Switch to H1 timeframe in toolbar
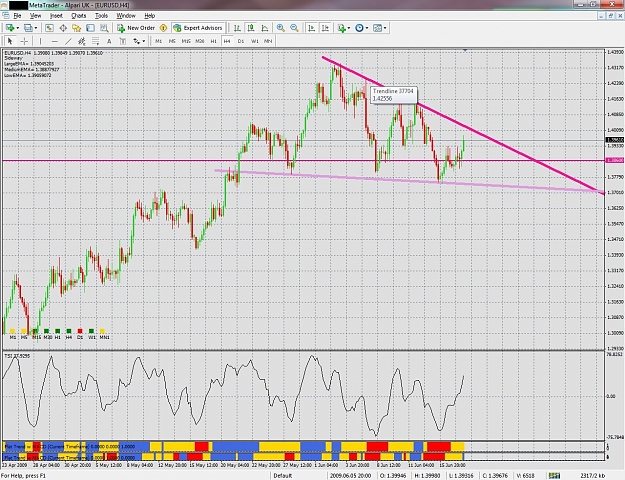This screenshot has width=625, height=480. pos(213,41)
